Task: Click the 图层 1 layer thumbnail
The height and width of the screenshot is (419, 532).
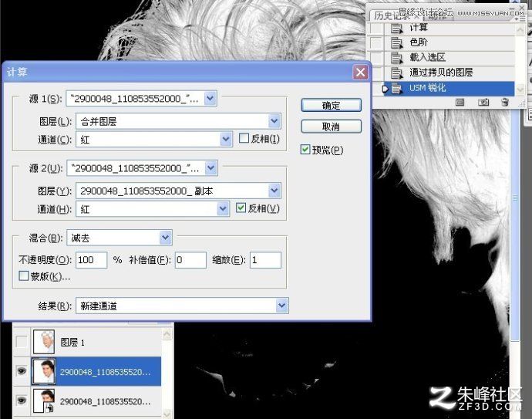Action: 44,342
